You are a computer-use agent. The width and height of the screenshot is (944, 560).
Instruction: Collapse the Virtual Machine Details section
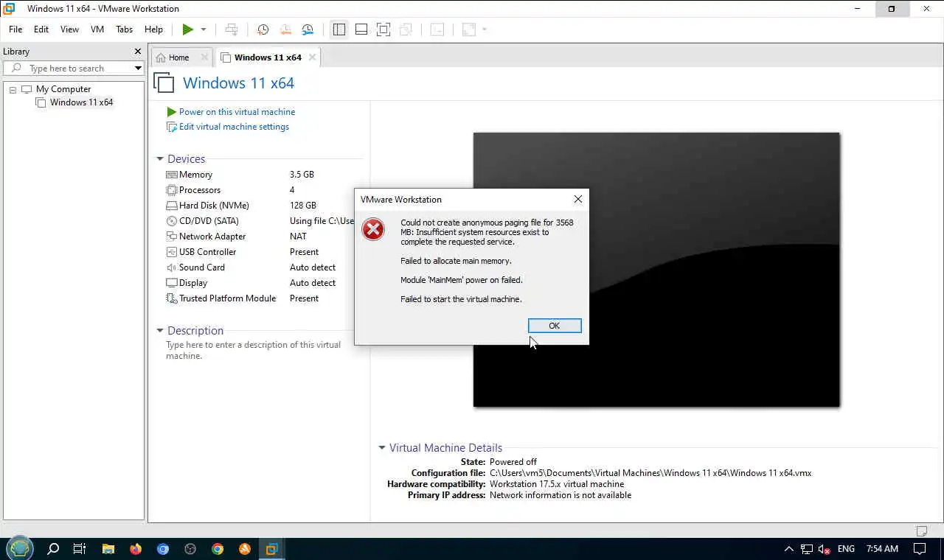click(381, 448)
